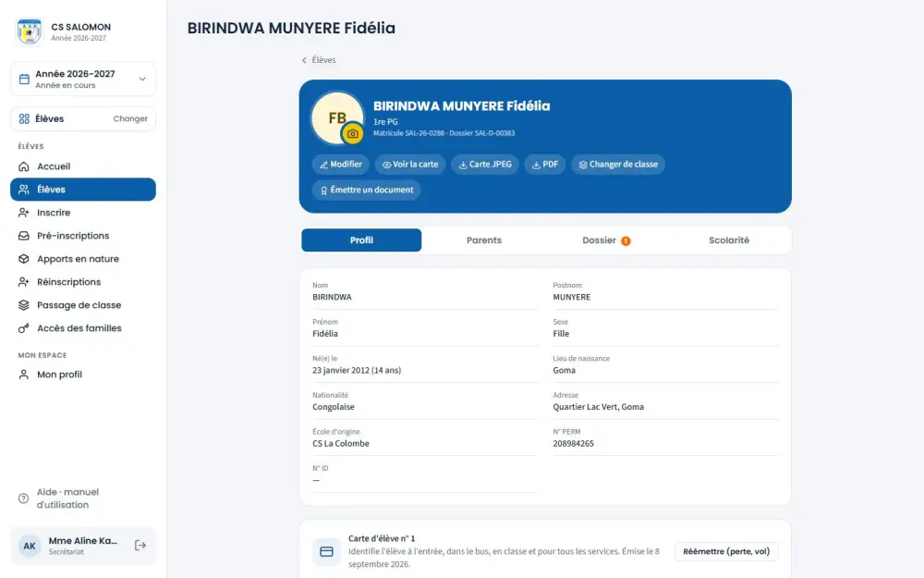This screenshot has height=578, width=924.
Task: Go back using the Élèves chevron link
Action: click(318, 60)
